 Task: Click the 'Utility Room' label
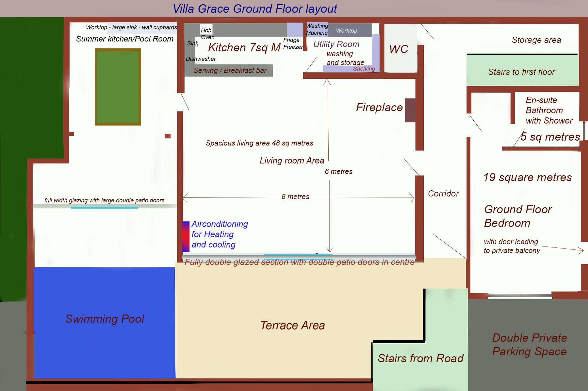[336, 44]
